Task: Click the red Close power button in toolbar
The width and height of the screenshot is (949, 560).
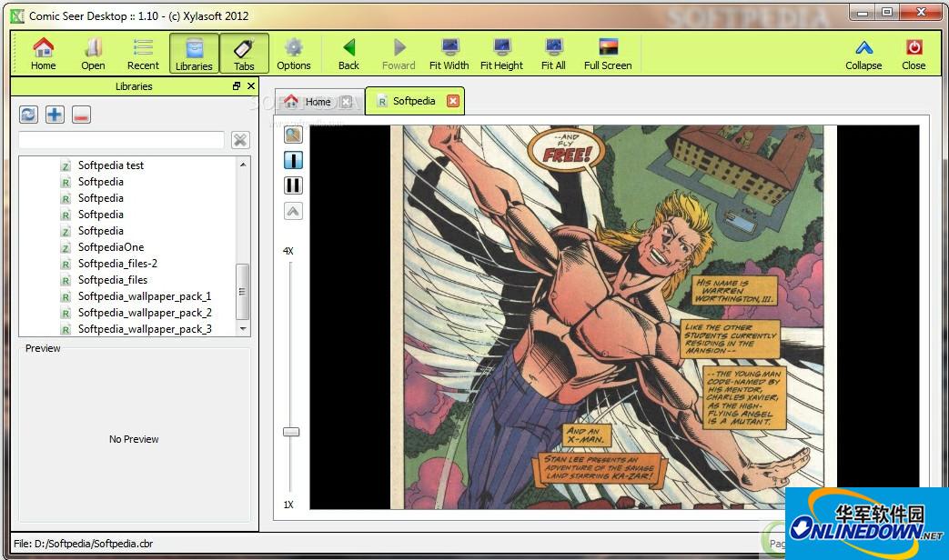Action: pos(914,54)
